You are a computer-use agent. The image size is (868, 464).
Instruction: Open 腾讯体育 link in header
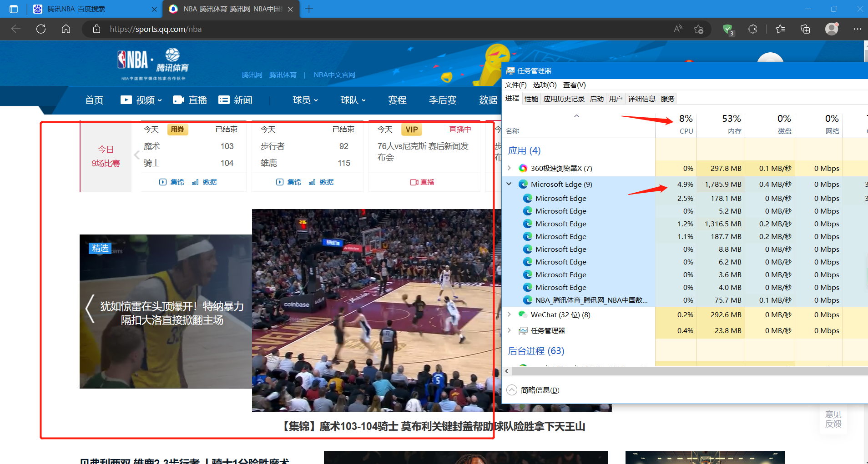coord(283,75)
